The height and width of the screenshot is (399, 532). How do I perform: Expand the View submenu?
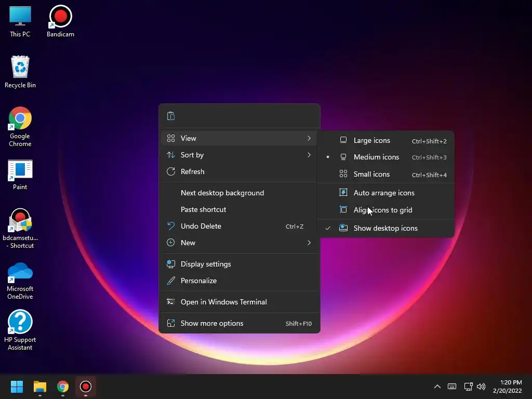(x=239, y=138)
